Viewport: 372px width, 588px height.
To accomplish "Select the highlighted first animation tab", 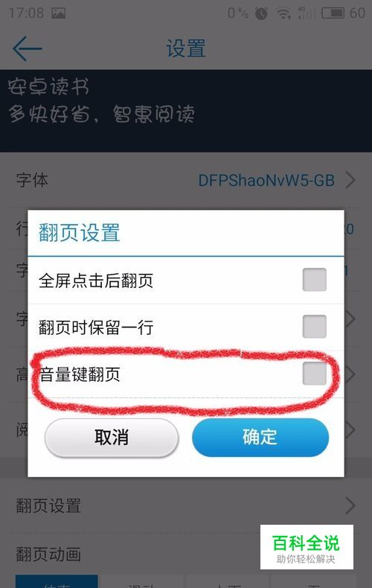I will click(x=57, y=581).
